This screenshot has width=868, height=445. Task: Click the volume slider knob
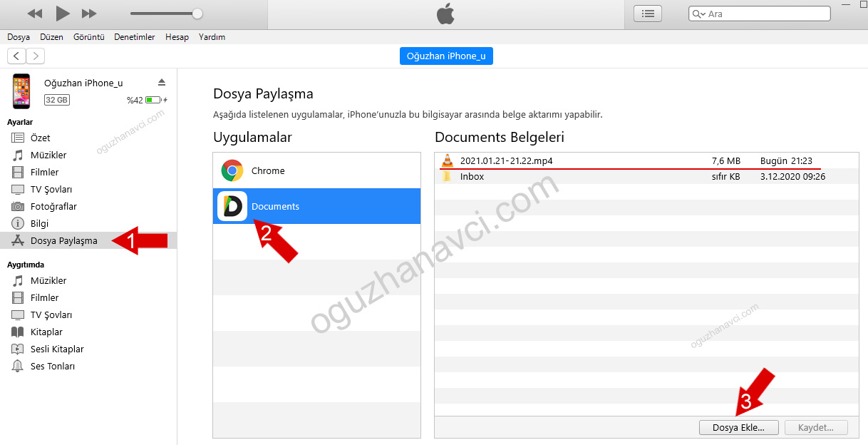tap(197, 14)
